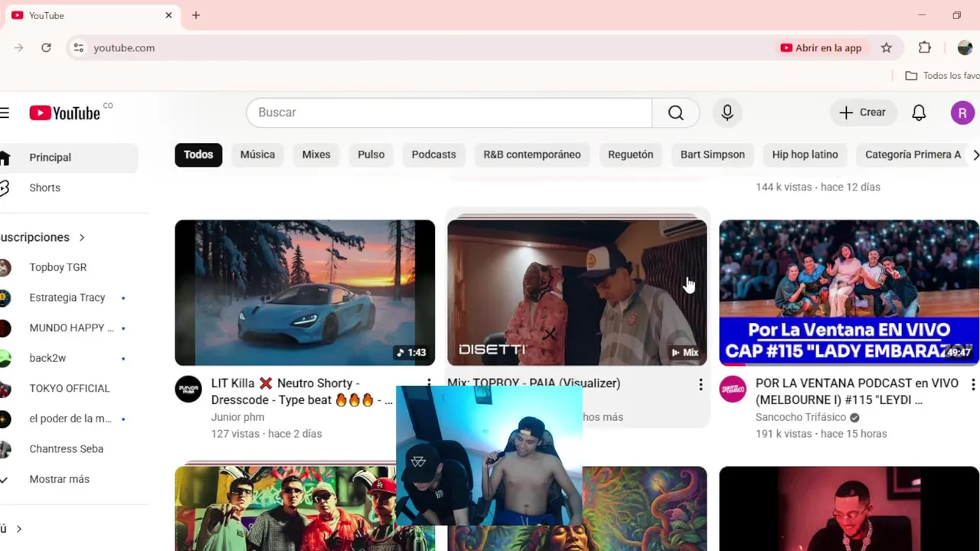Click the search magnifier button
The height and width of the screenshot is (551, 980).
(x=675, y=112)
